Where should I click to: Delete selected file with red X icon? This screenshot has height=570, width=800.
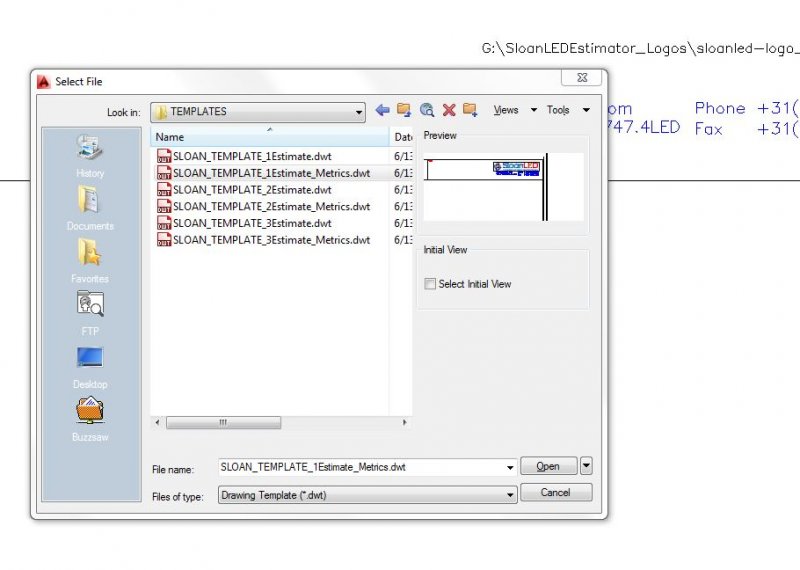[449, 110]
